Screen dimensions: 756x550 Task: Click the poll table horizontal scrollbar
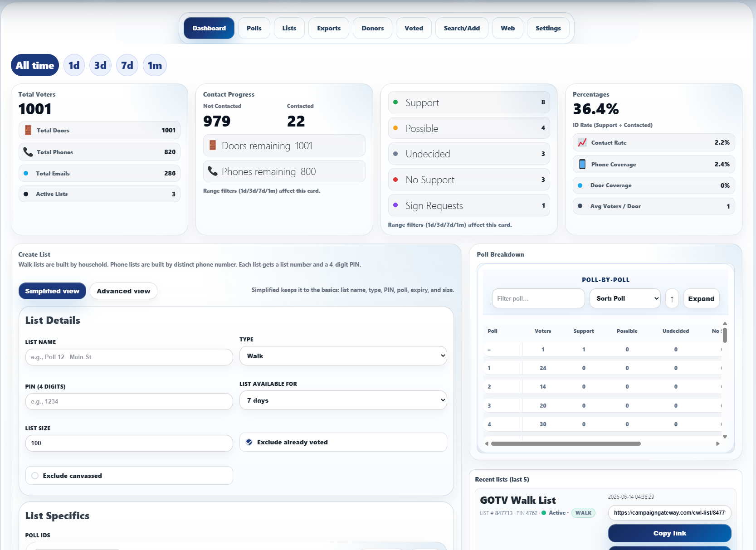566,443
